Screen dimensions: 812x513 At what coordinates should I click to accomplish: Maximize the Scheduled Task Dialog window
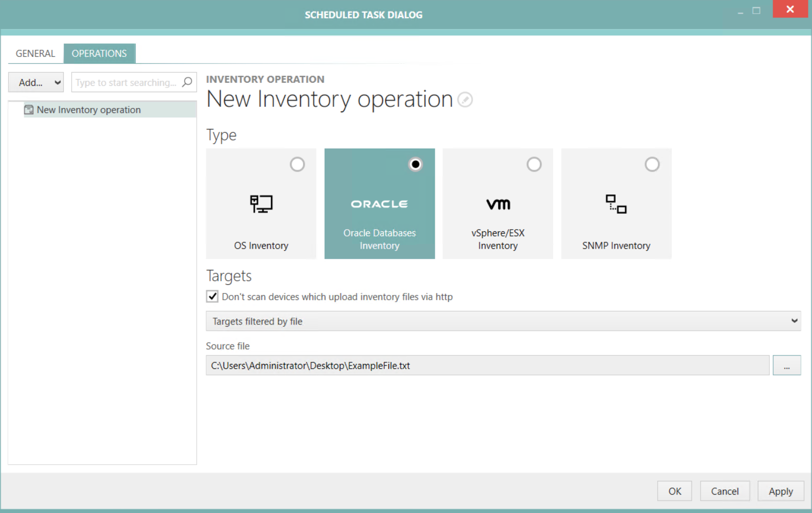(756, 10)
